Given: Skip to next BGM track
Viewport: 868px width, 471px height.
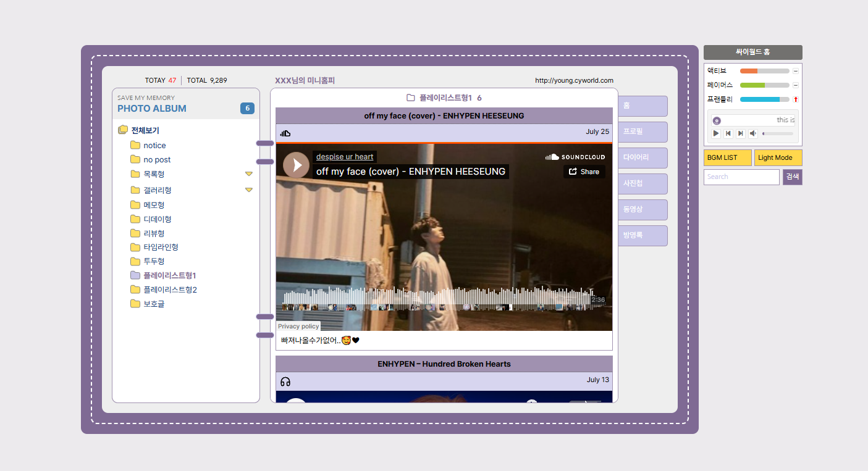Looking at the screenshot, I should point(741,133).
